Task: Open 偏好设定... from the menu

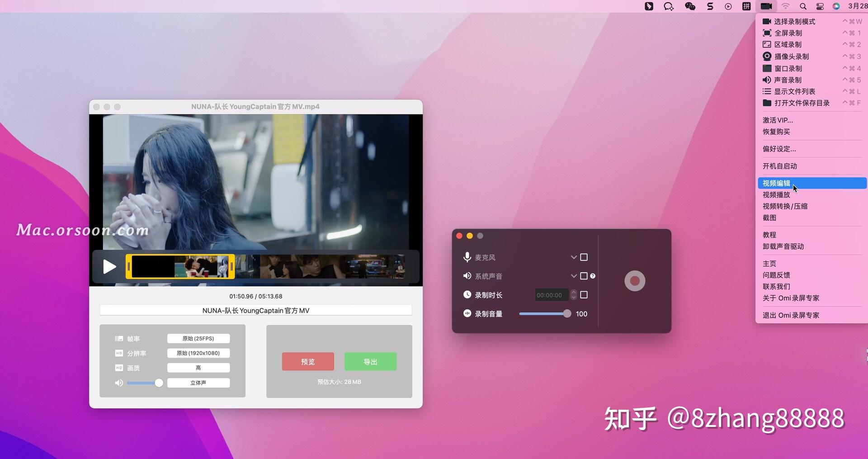Action: [779, 149]
